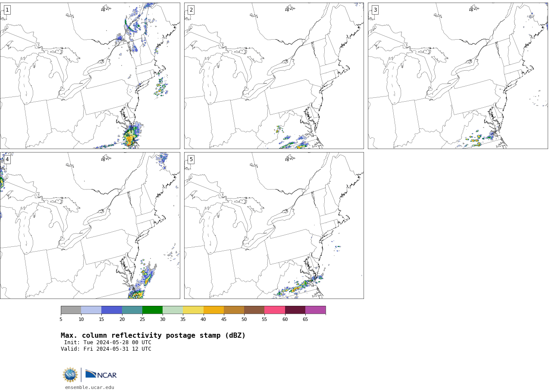Viewport: 552px width, 392px height.
Task: Click the yellow 35-40 dBZ swatch
Action: click(193, 310)
